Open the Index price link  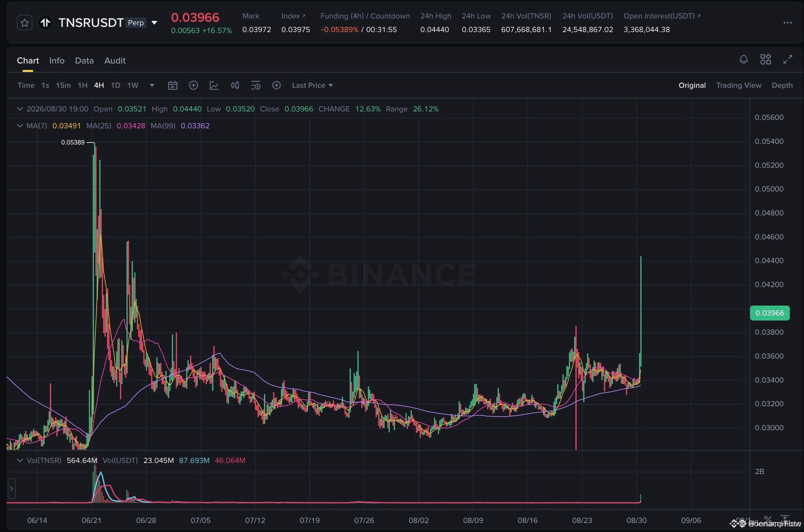pyautogui.click(x=293, y=16)
